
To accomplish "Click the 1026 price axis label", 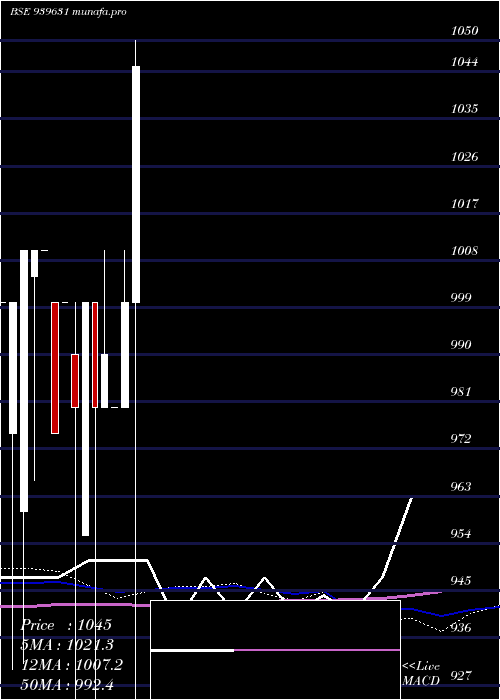I will coord(464,157).
